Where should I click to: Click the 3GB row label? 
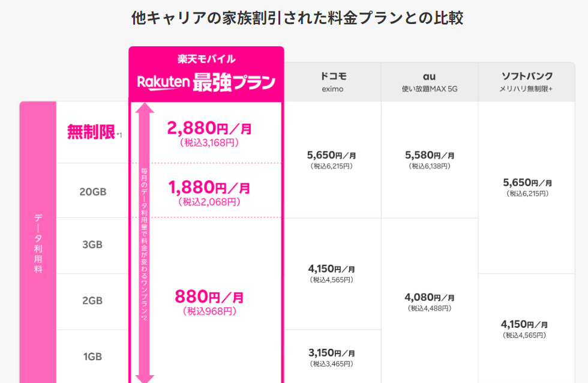[x=92, y=244]
